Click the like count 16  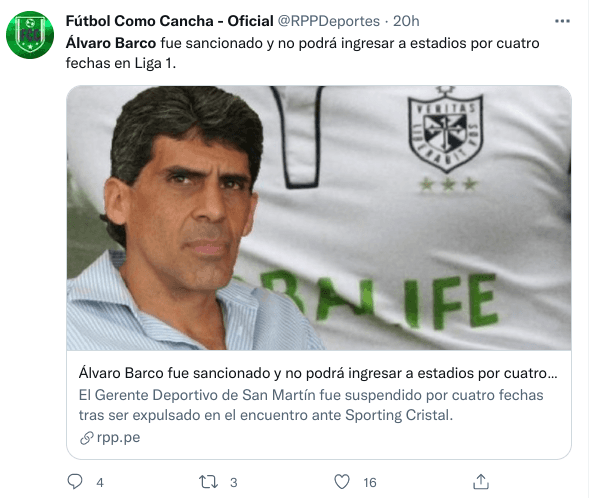click(370, 483)
